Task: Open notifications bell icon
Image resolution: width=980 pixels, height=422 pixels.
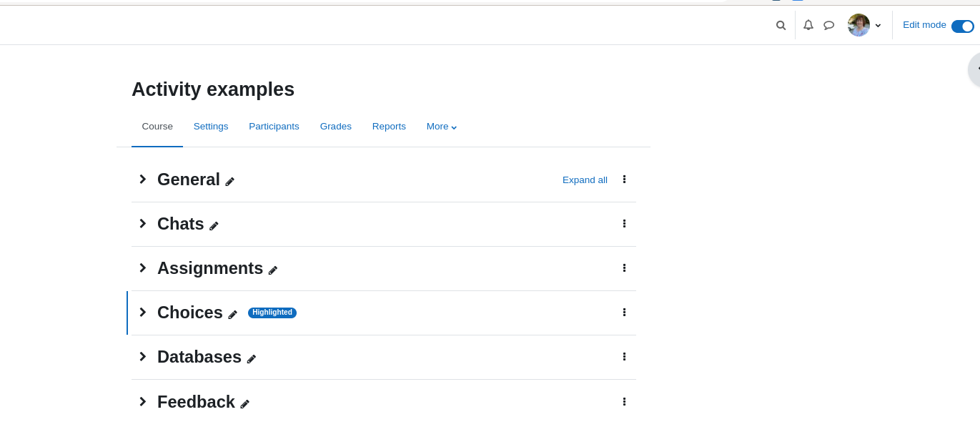Action: (x=808, y=25)
